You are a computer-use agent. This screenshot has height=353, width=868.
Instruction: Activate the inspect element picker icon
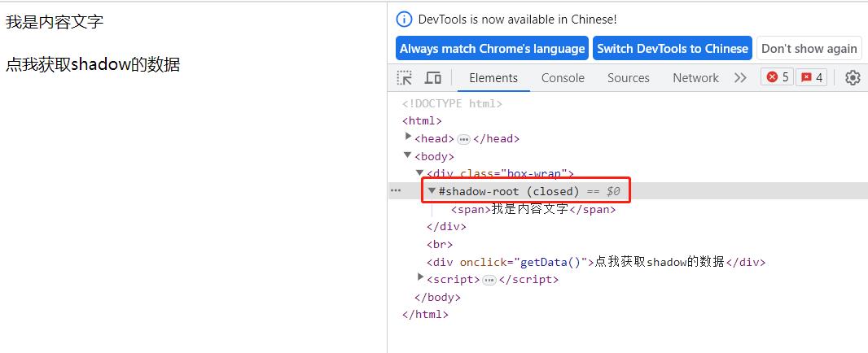[x=405, y=78]
